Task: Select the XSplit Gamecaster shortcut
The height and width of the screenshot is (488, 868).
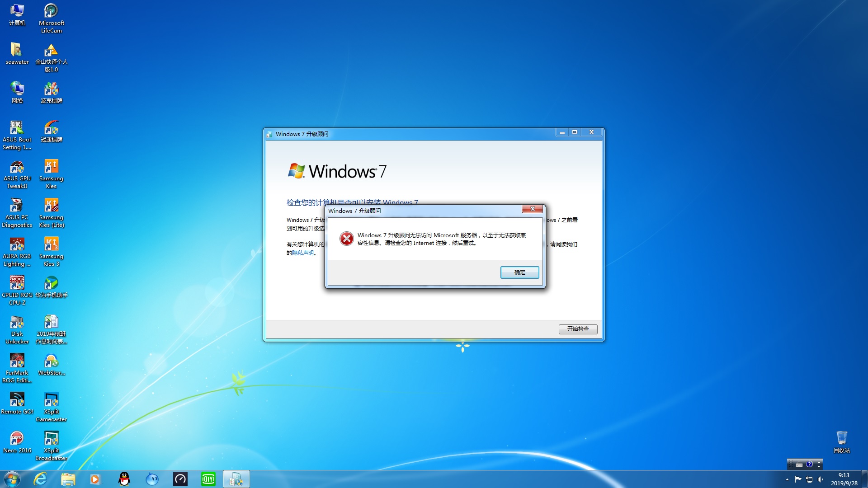Action: [51, 407]
